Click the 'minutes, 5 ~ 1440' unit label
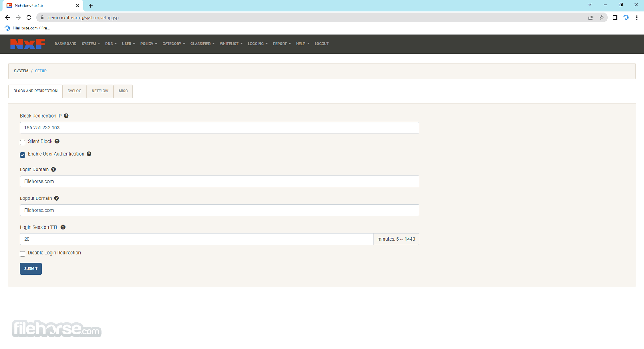644x349 pixels. click(396, 239)
